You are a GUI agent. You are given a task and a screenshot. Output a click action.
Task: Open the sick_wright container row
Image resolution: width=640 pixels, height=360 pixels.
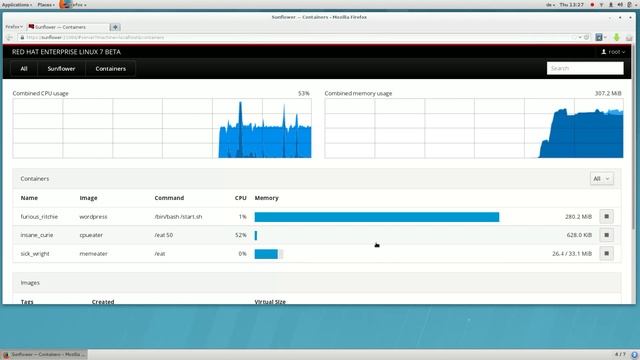tap(317, 253)
